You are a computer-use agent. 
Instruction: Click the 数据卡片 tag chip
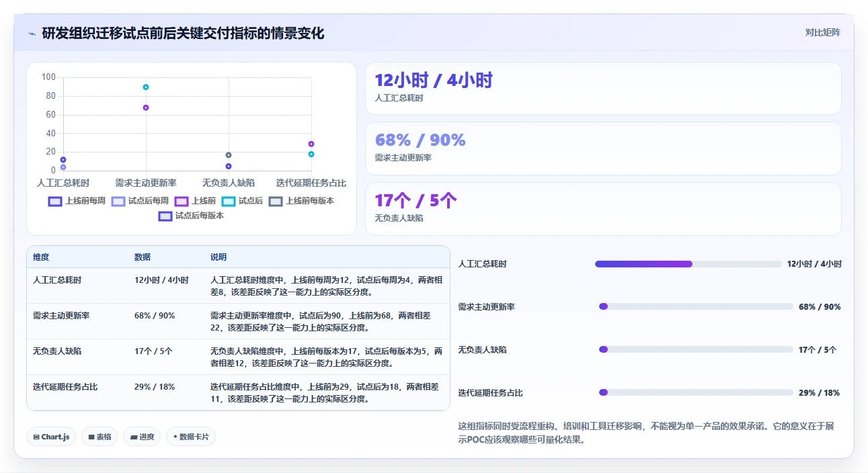191,437
